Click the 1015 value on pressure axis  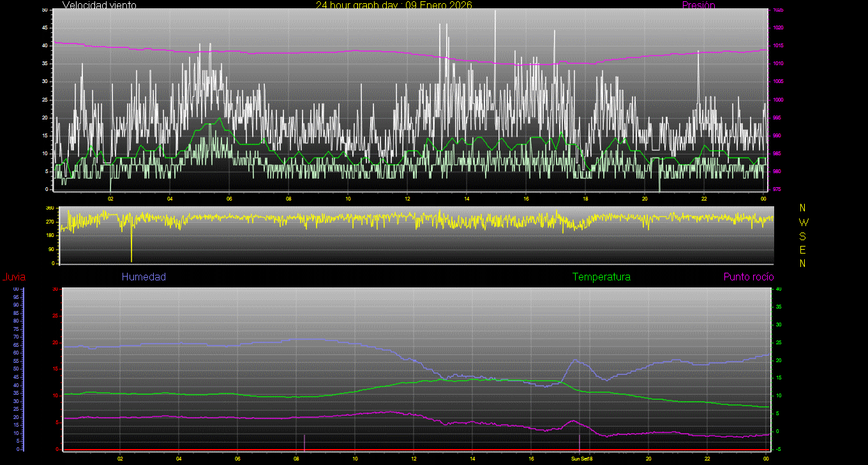pos(777,46)
